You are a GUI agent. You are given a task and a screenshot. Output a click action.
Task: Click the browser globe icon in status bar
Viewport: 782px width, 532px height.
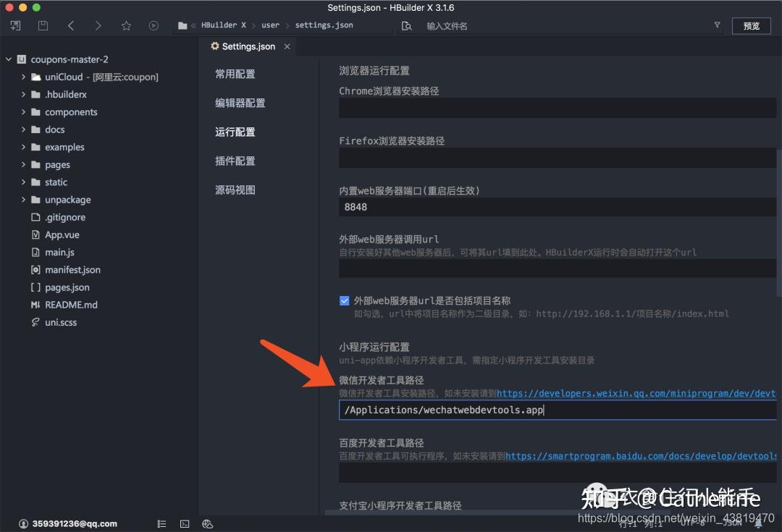click(207, 523)
